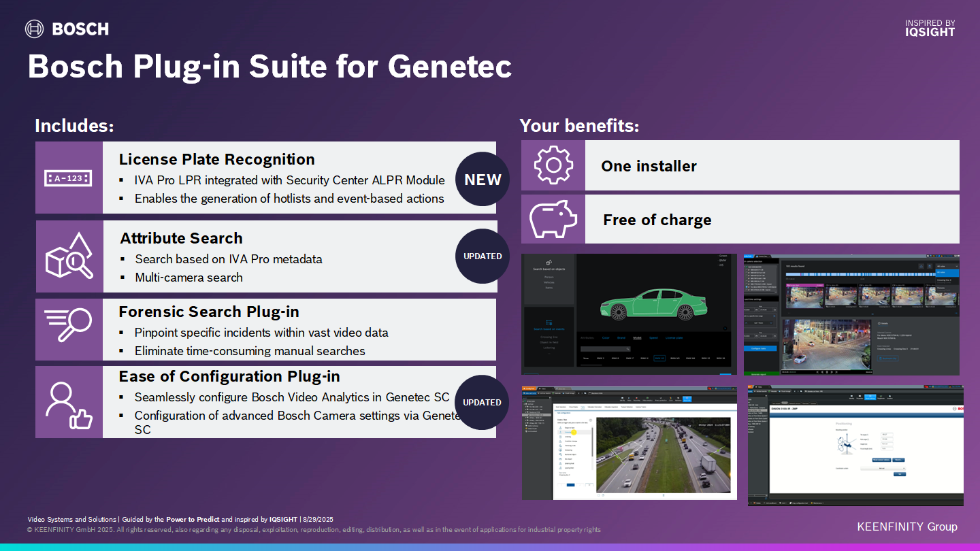
Task: Open the forensic search night street screenshot
Action: click(x=851, y=314)
